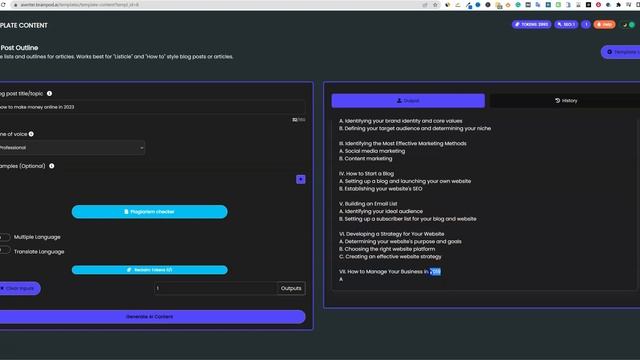Click the Generate AI Content button
The width and height of the screenshot is (640, 360).
point(152,317)
